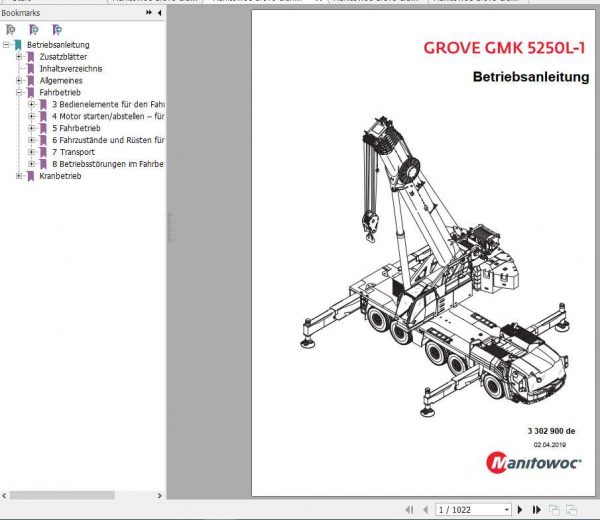This screenshot has height=520, width=600.
Task: Jump to 7 Transport bookmark
Action: coord(73,152)
